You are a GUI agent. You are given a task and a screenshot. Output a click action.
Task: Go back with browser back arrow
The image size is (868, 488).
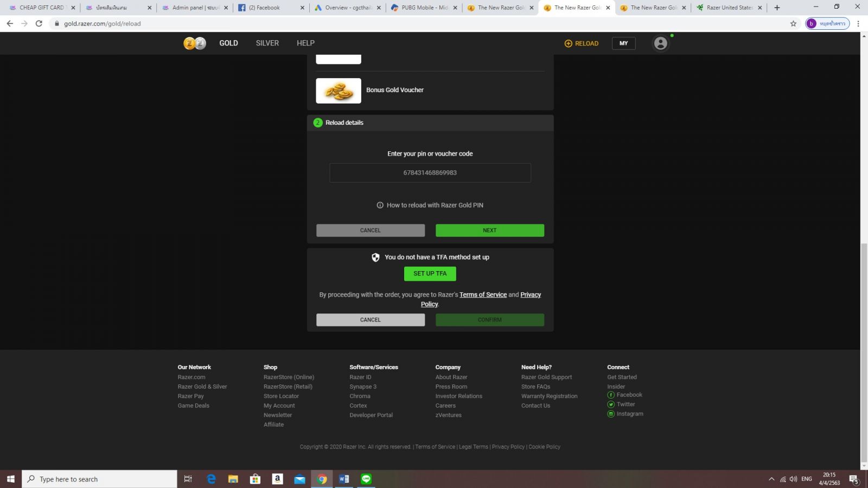coord(10,23)
